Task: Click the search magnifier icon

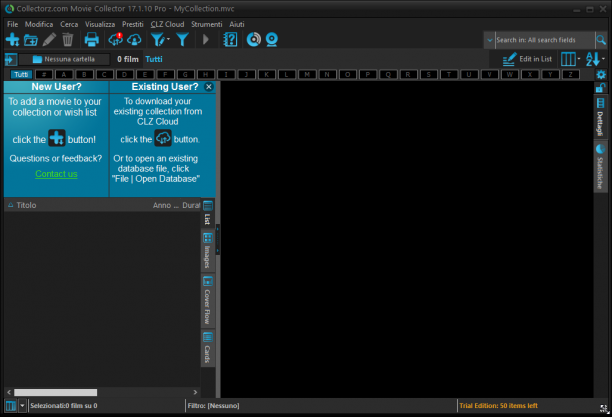Action: (x=601, y=40)
